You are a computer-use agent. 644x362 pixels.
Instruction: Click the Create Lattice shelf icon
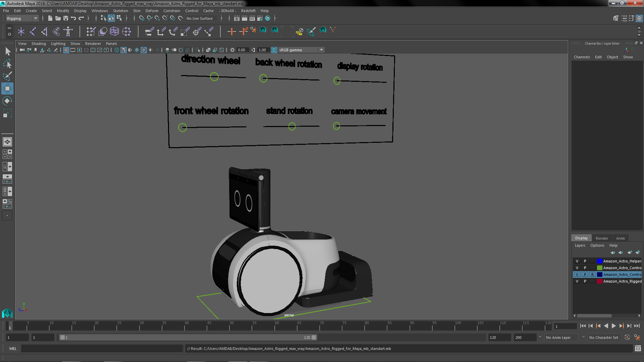[114, 32]
